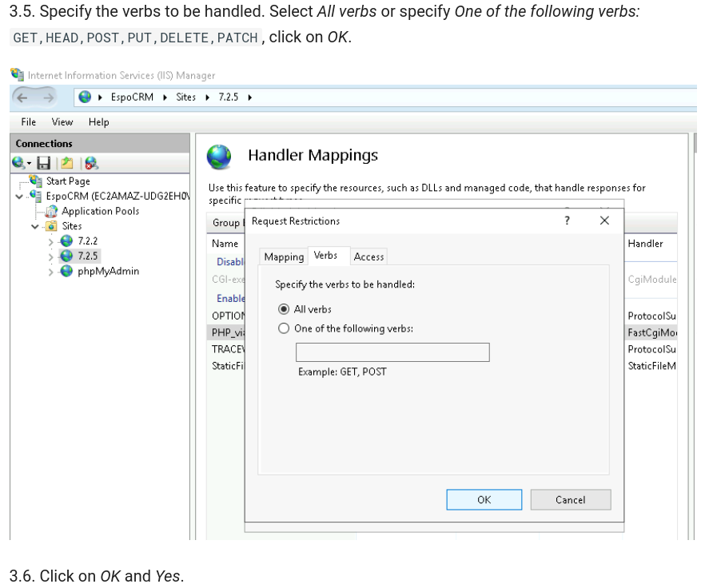The width and height of the screenshot is (705, 588).
Task: Select phpMyAdmin site in tree
Action: [x=109, y=271]
